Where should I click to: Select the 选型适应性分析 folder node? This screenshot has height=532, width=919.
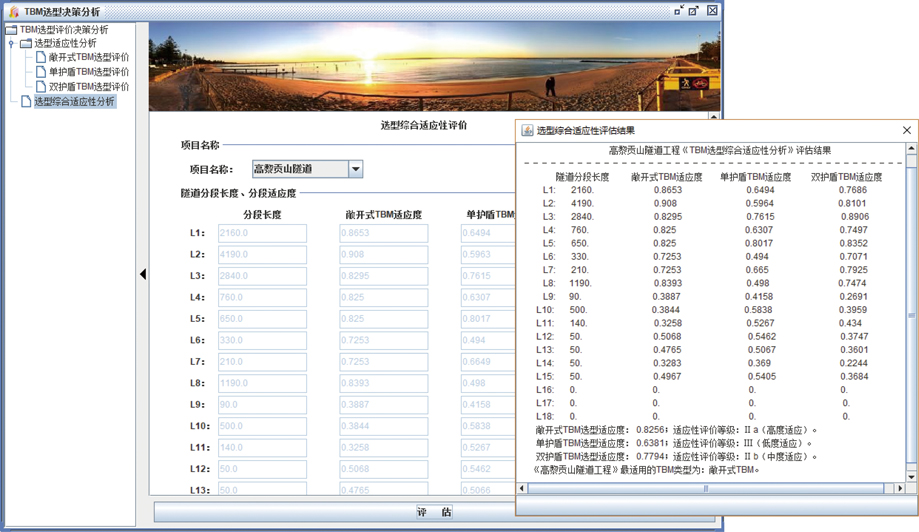[65, 43]
